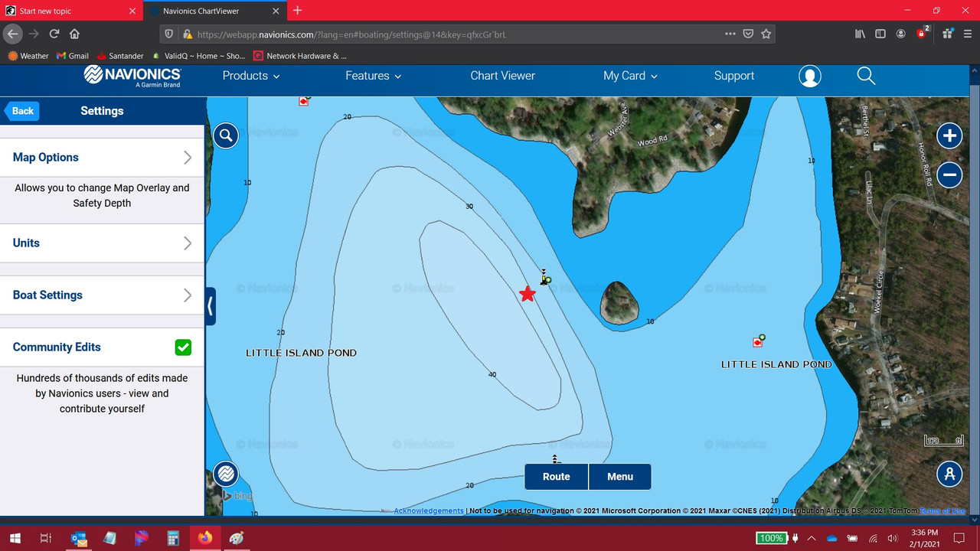
Task: Close the 'Start new topic' tab
Action: 132,11
